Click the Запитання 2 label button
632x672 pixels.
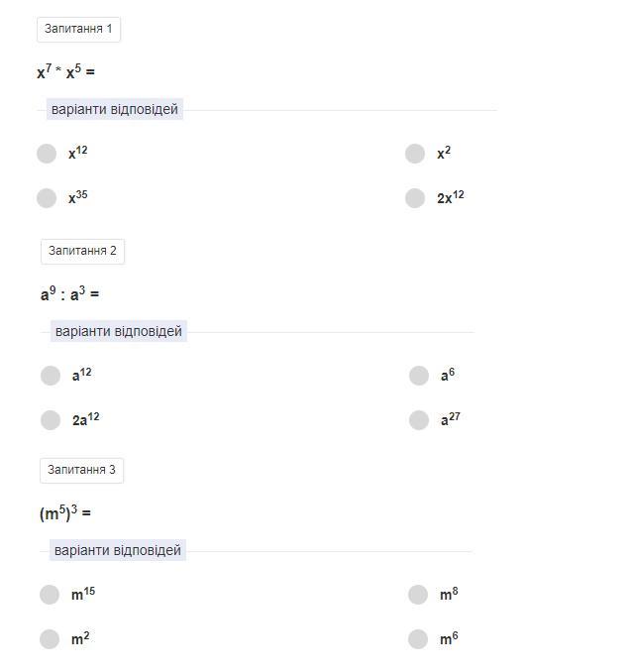(x=82, y=251)
